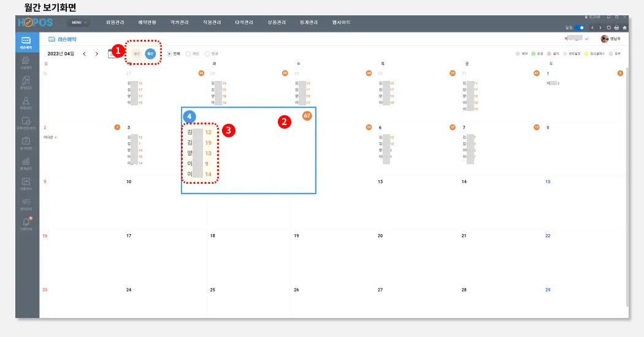Image resolution: width=644 pixels, height=337 pixels.
Task: Click the 결석 pink legend dot
Action: (549, 54)
